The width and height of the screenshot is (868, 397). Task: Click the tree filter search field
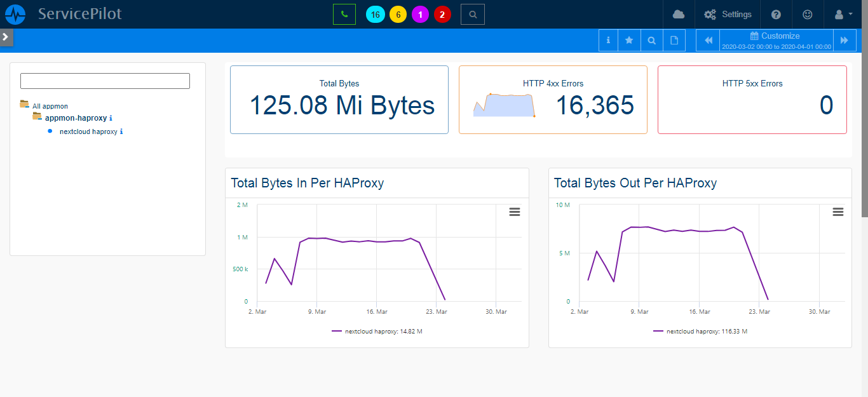coord(105,81)
